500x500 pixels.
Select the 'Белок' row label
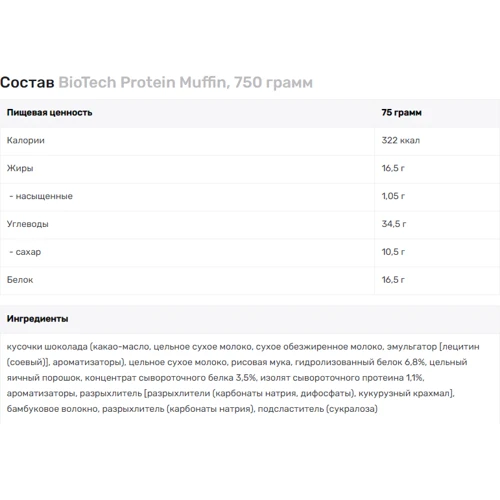click(x=20, y=280)
